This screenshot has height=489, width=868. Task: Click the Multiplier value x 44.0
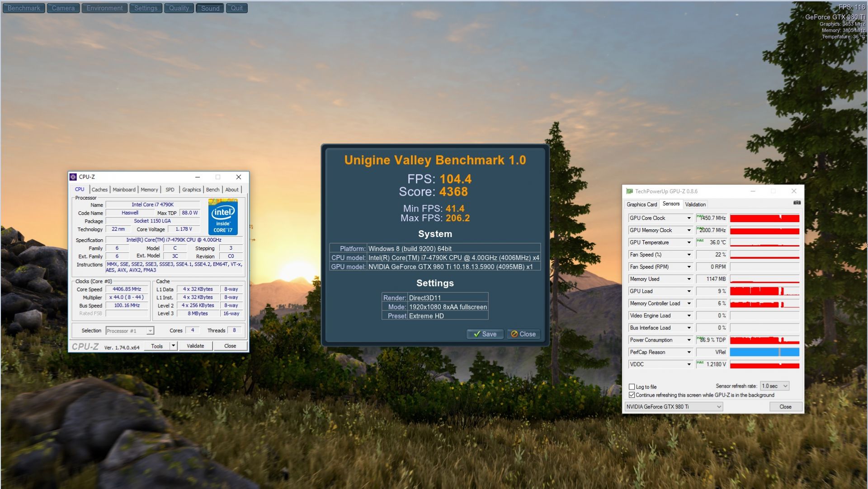pyautogui.click(x=127, y=297)
